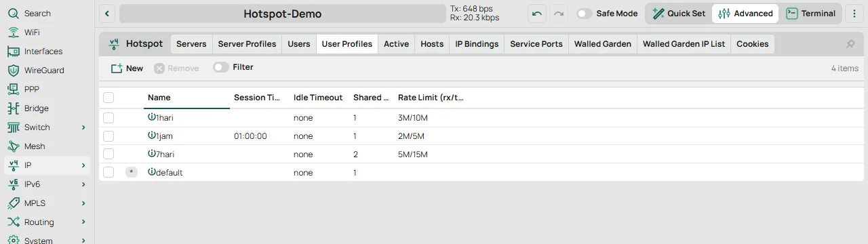Open the Walled Garden IP List tab
The image size is (868, 244).
684,44
